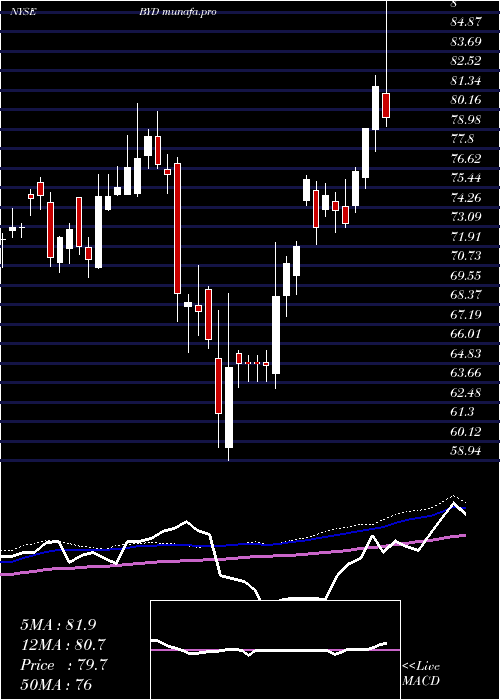
Task: Select the 83.69 price axis label
Action: [466, 42]
